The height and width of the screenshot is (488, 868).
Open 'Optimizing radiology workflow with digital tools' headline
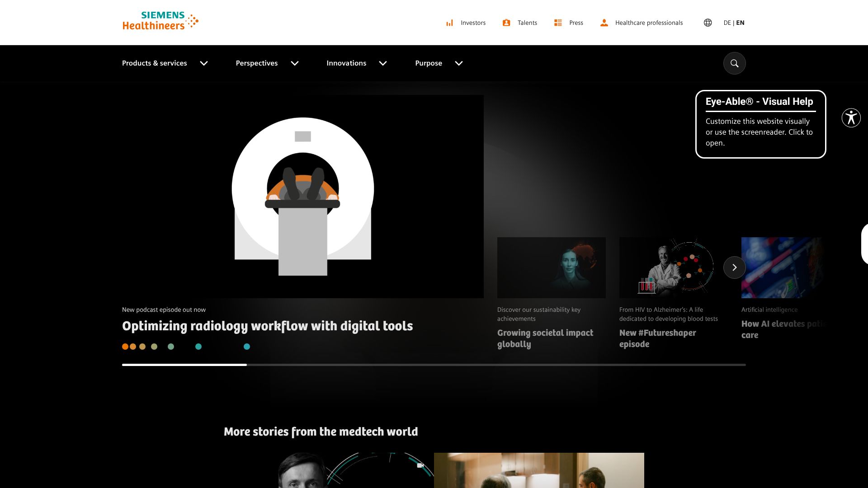[x=267, y=326]
